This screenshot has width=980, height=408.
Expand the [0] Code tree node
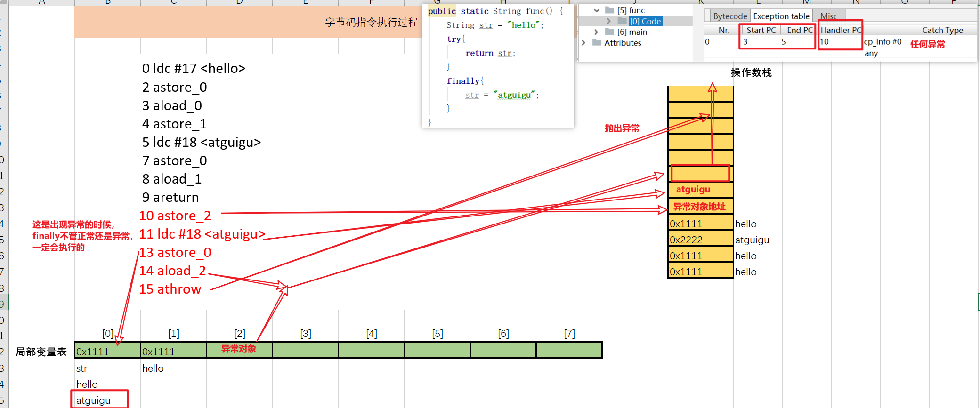coord(609,21)
